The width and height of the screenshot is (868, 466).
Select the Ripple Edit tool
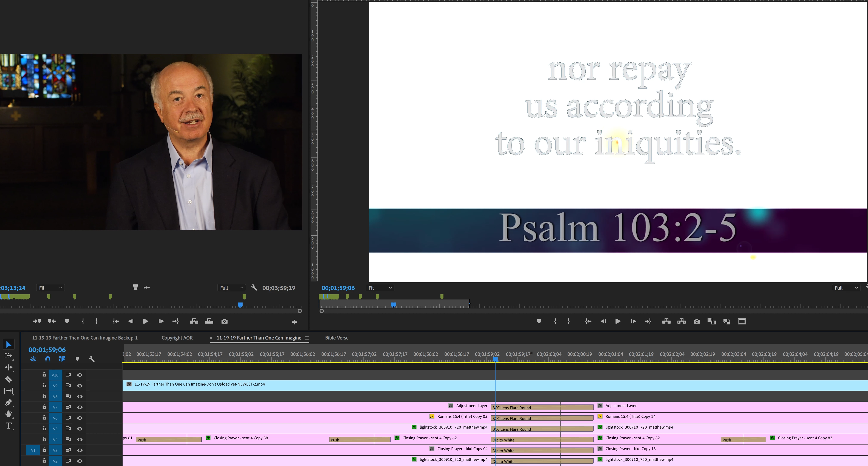(9, 367)
